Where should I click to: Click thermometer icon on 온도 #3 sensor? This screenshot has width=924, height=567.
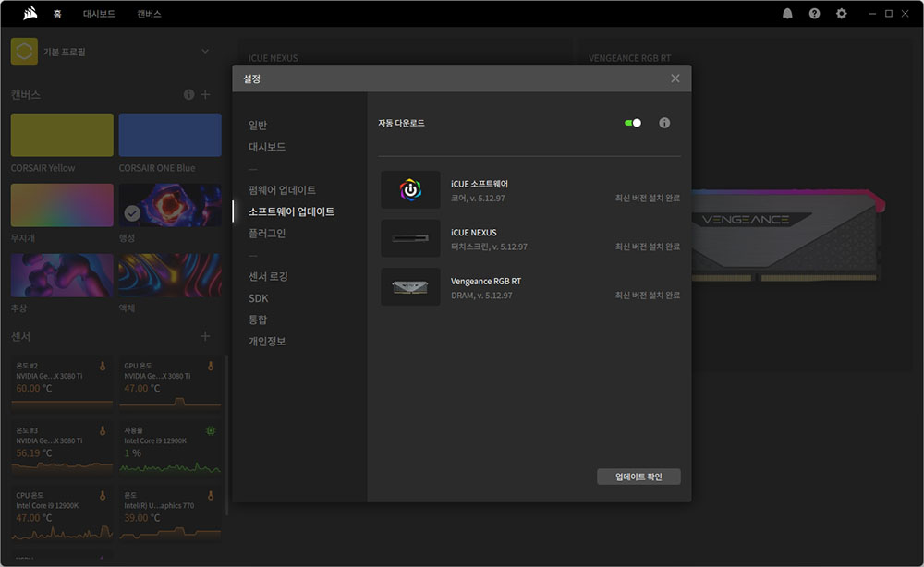pos(103,431)
